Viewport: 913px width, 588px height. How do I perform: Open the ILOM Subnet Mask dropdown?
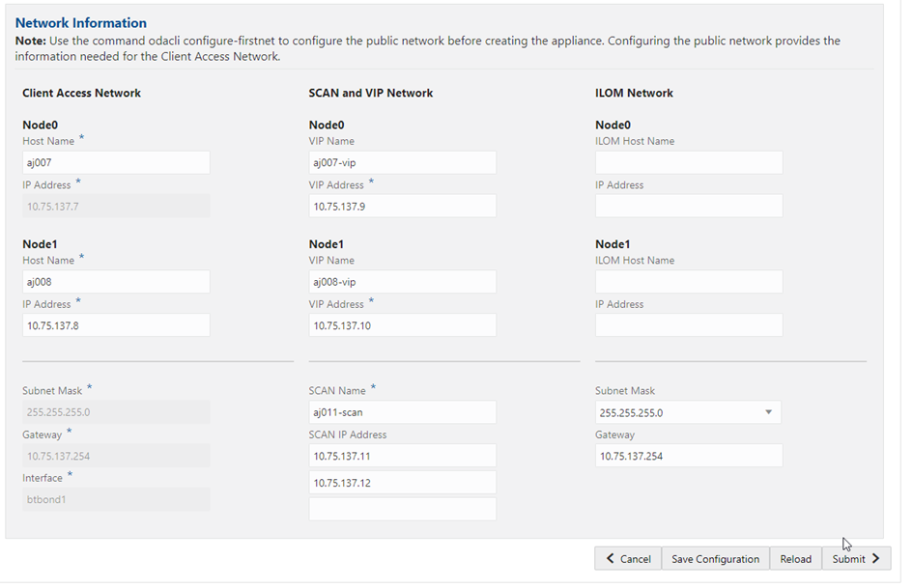688,412
